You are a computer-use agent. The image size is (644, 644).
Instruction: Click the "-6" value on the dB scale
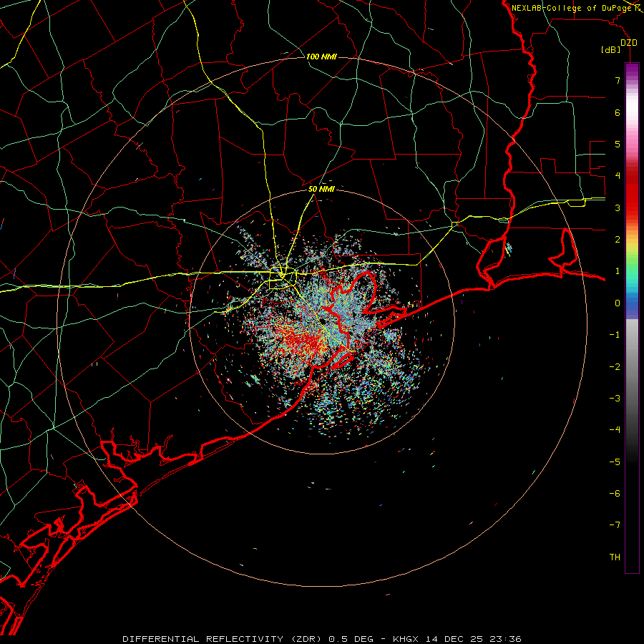(615, 494)
